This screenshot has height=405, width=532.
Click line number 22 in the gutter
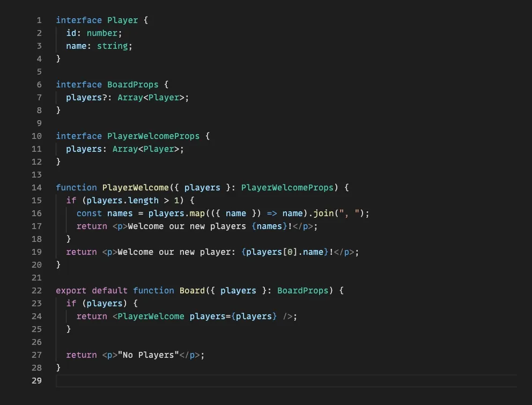(x=36, y=291)
